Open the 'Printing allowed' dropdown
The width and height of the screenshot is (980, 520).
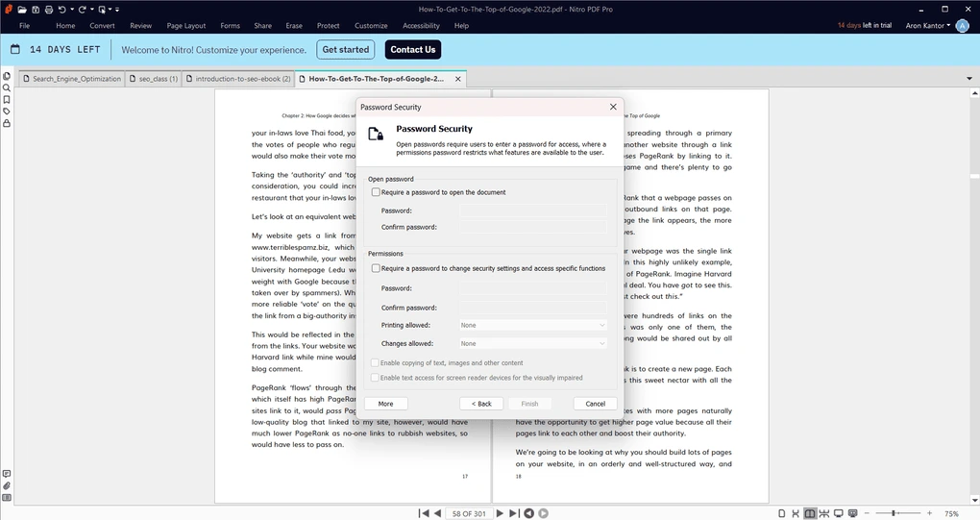pyautogui.click(x=533, y=325)
